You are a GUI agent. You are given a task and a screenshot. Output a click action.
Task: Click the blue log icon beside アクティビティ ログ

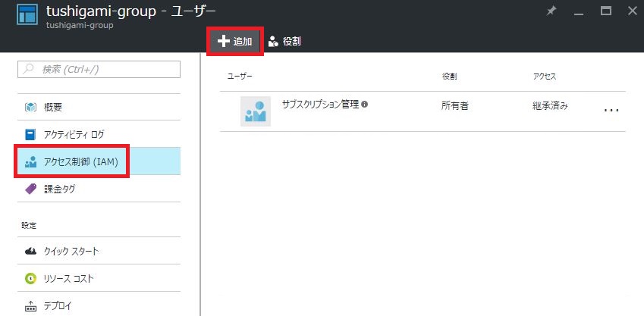[x=31, y=134]
